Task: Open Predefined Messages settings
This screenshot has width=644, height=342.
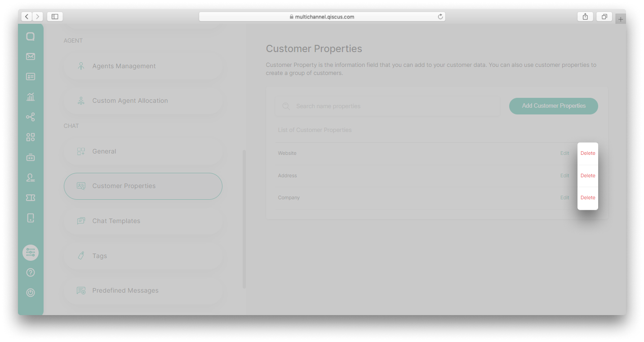Action: tap(143, 290)
